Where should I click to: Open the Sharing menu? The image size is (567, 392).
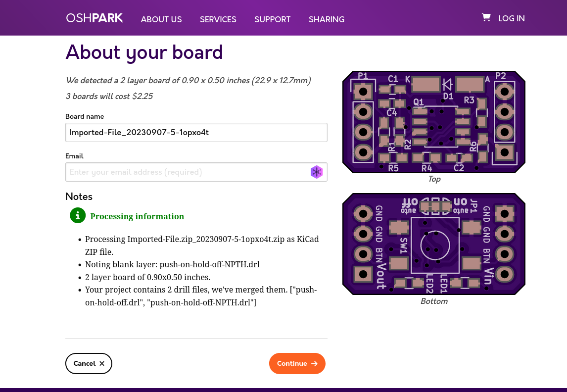(326, 19)
